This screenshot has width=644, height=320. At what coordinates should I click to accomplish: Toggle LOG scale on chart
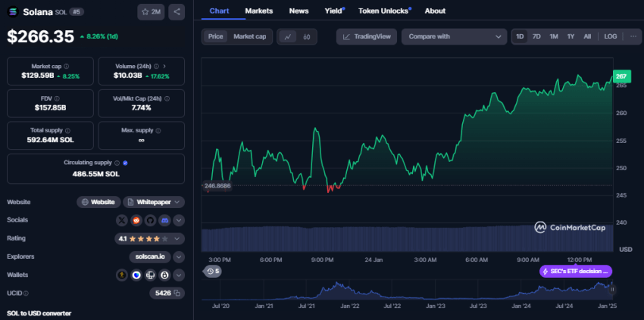pyautogui.click(x=610, y=36)
